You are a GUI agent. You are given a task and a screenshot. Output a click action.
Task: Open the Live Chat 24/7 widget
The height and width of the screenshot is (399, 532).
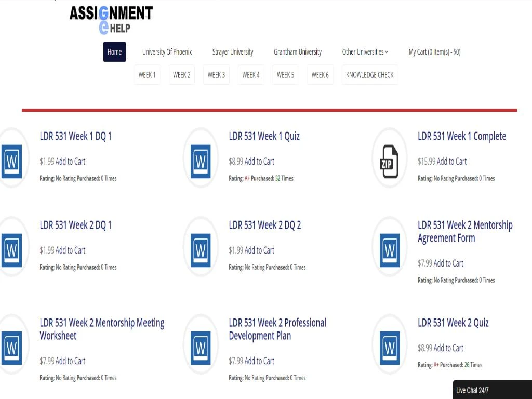point(493,390)
